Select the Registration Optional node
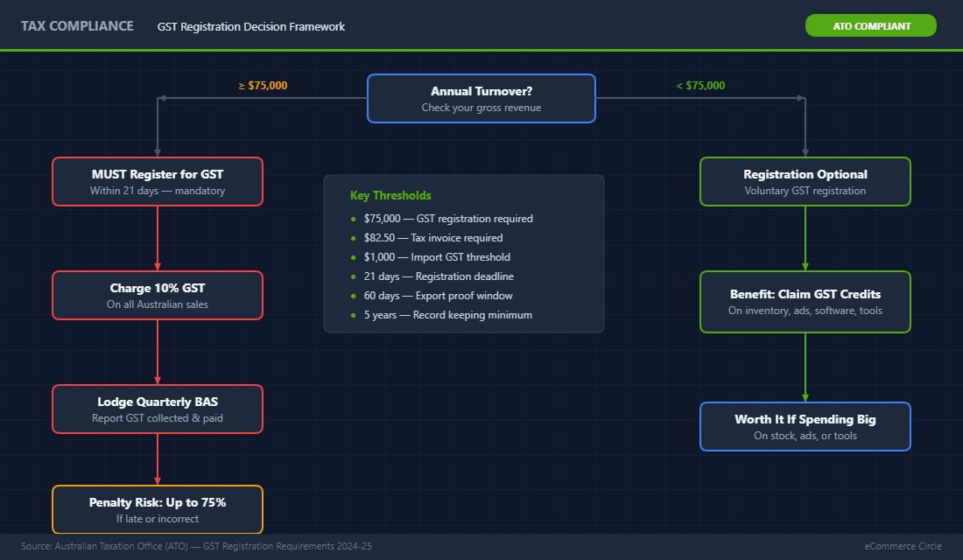The height and width of the screenshot is (560, 963). (805, 182)
